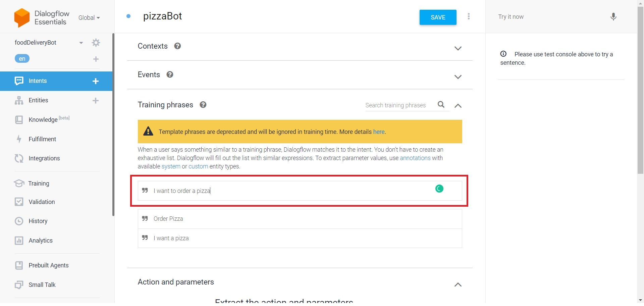Switch to the en language tab

click(22, 58)
